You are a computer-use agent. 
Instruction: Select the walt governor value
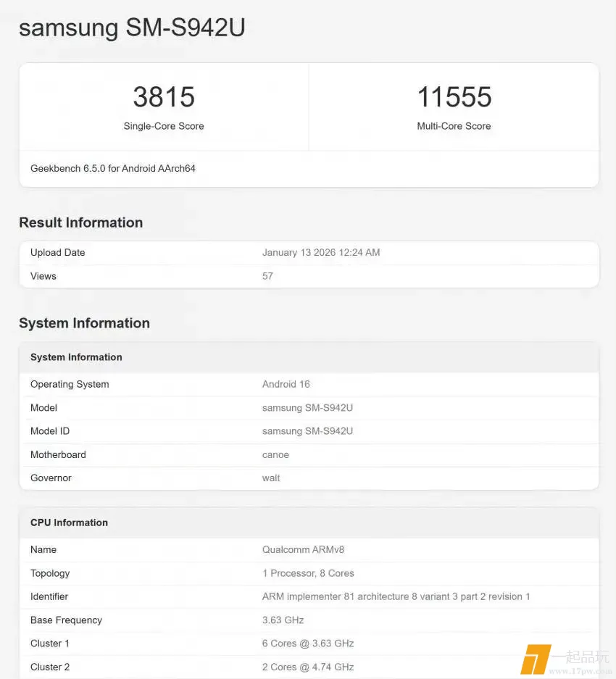pyautogui.click(x=271, y=478)
